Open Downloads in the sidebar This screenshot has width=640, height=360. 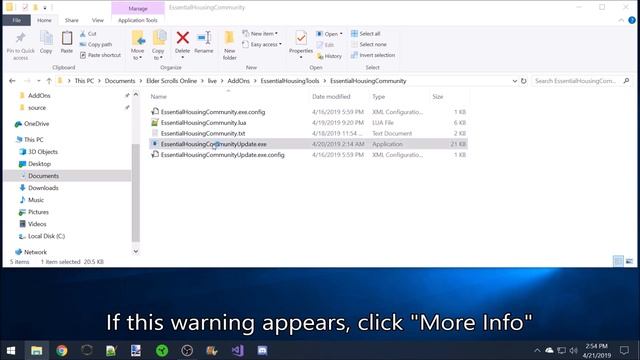point(43,188)
